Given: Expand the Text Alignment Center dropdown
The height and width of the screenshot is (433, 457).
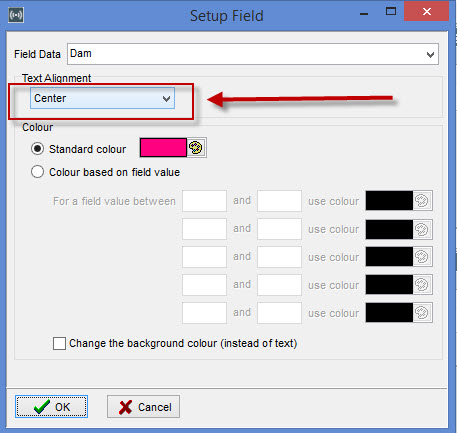Looking at the screenshot, I should [x=102, y=98].
